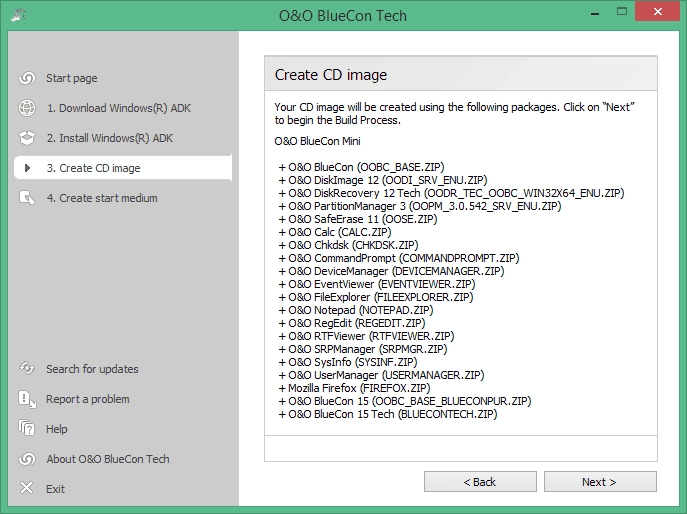Maximize the O&O BlueCon Tech window

click(x=622, y=12)
